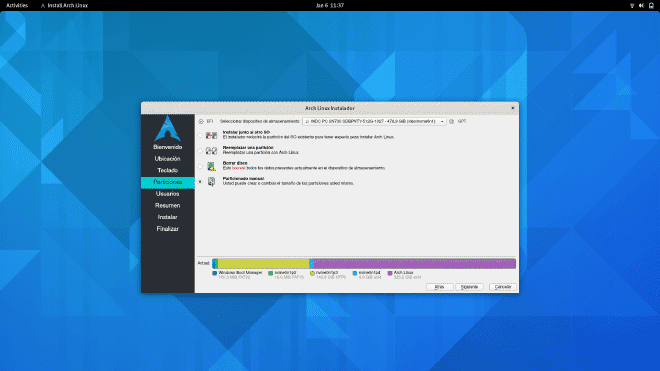Click the clock in the top bar
Viewport: 660px width, 371px height.
[330, 5]
